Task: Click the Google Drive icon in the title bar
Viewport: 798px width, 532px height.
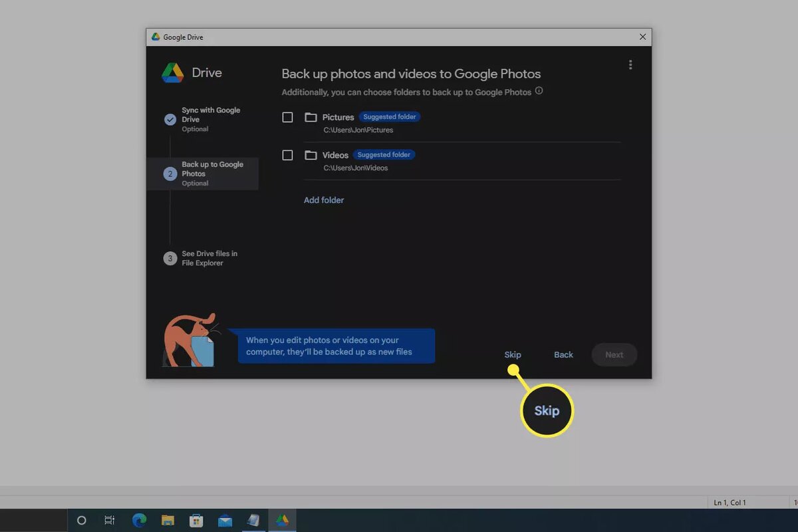Action: [156, 37]
